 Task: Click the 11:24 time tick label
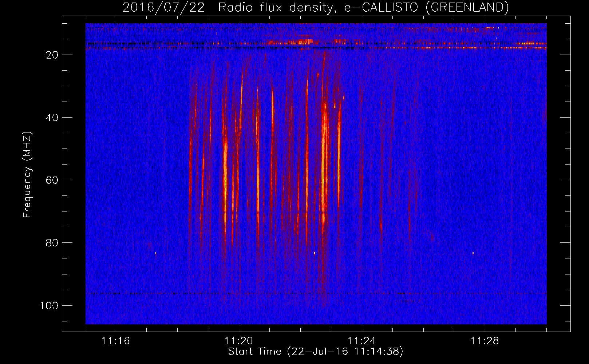click(x=361, y=341)
